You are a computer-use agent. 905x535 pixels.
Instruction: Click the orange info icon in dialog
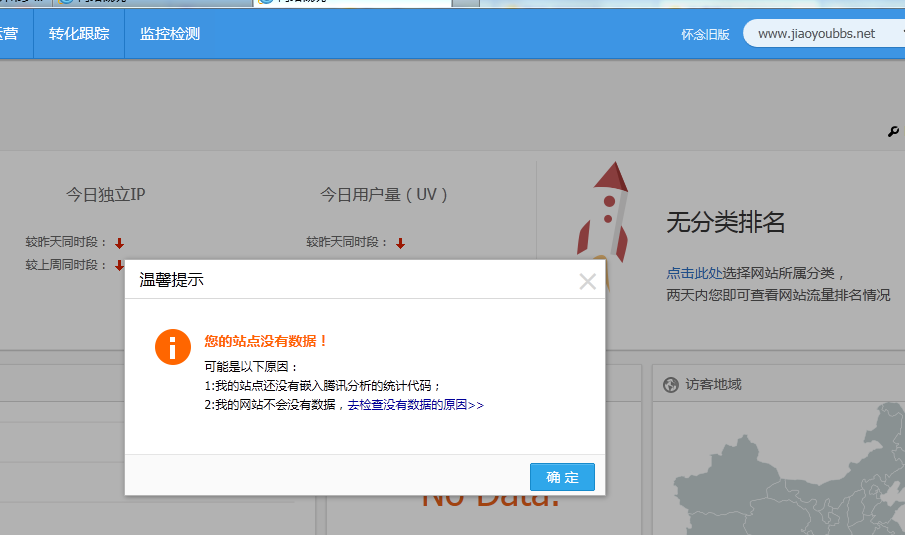[x=173, y=347]
